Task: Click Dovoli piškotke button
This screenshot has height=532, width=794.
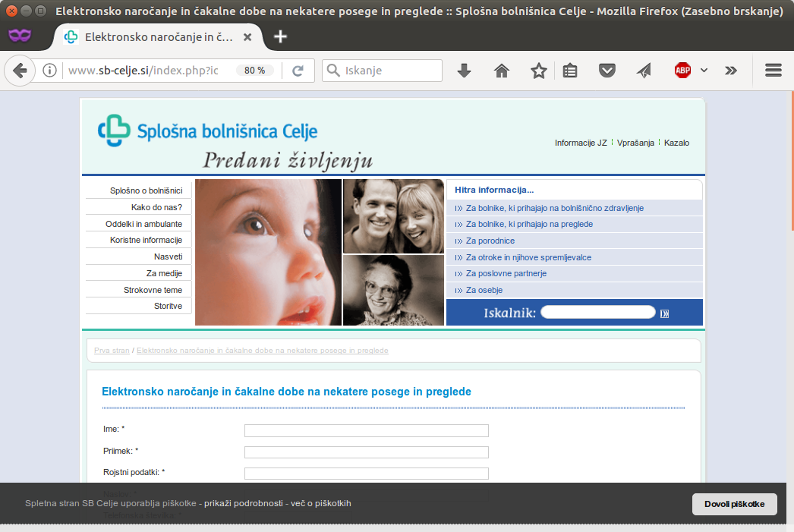Action: click(x=735, y=504)
